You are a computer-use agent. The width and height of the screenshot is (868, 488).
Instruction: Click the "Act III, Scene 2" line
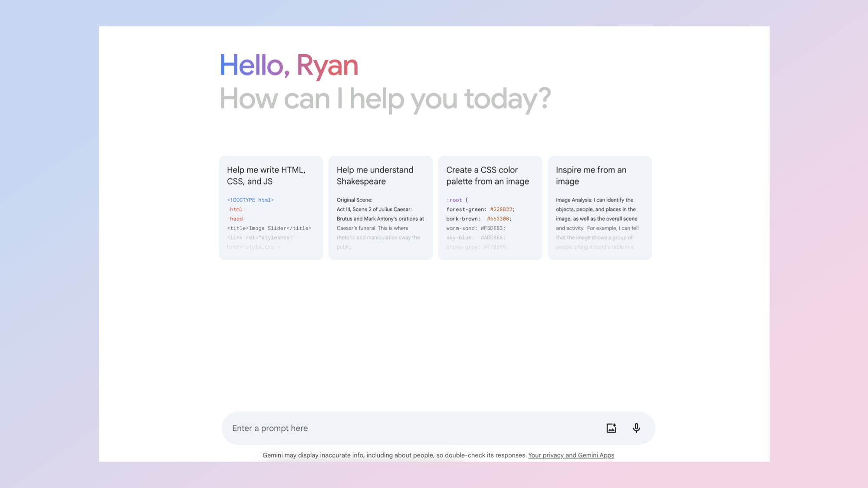click(374, 210)
